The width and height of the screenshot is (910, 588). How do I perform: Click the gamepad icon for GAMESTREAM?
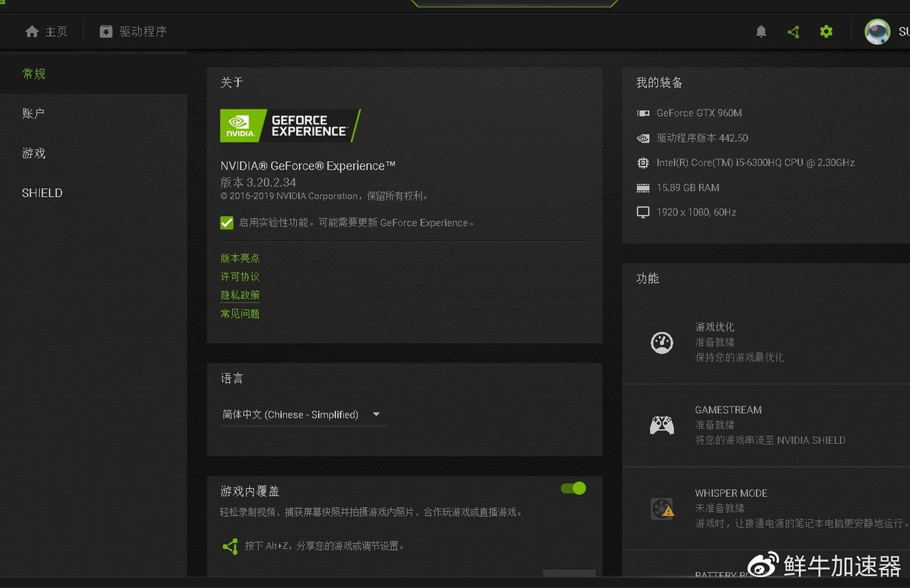pyautogui.click(x=662, y=425)
